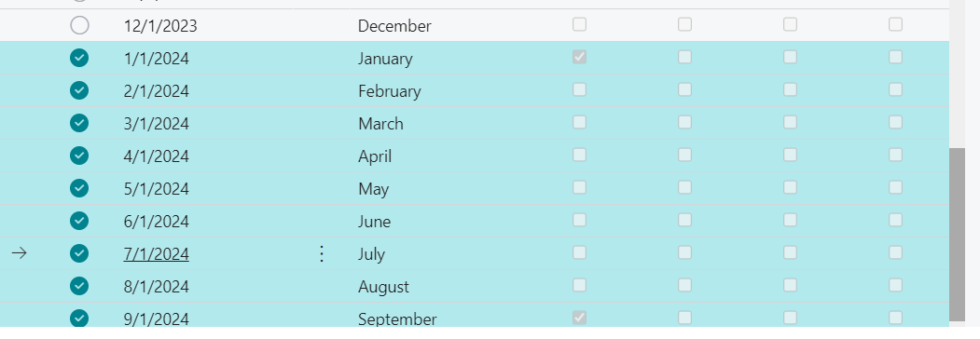Deselect the August row checkmark icon
This screenshot has height=339, width=980.
(x=79, y=286)
